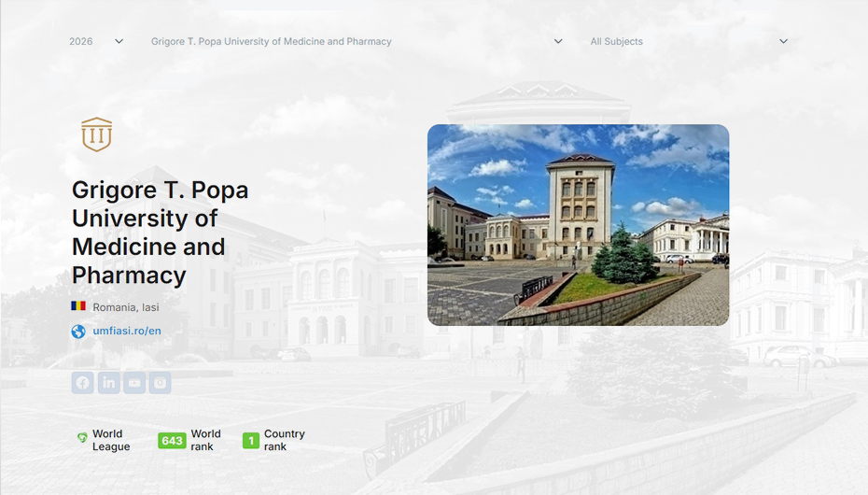This screenshot has width=868, height=495.
Task: Click the 1 country rank badge
Action: pos(251,440)
